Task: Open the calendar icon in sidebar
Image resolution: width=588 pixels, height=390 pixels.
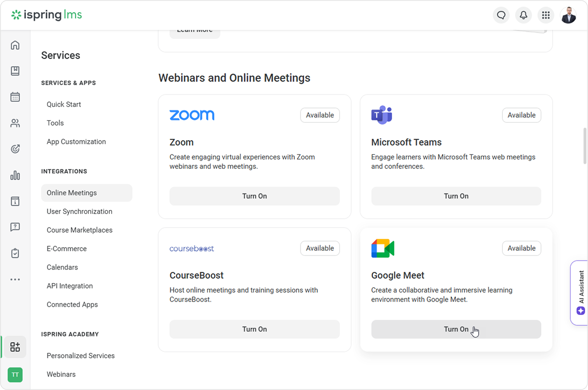Action: pos(15,97)
